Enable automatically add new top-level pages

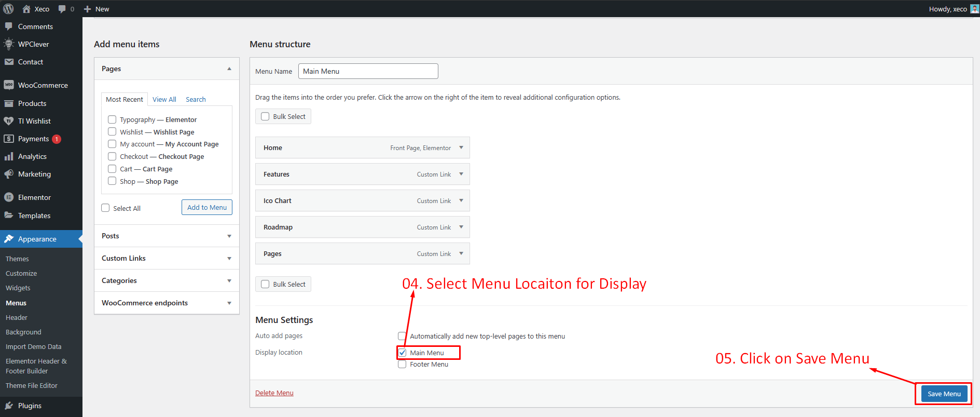pos(402,336)
